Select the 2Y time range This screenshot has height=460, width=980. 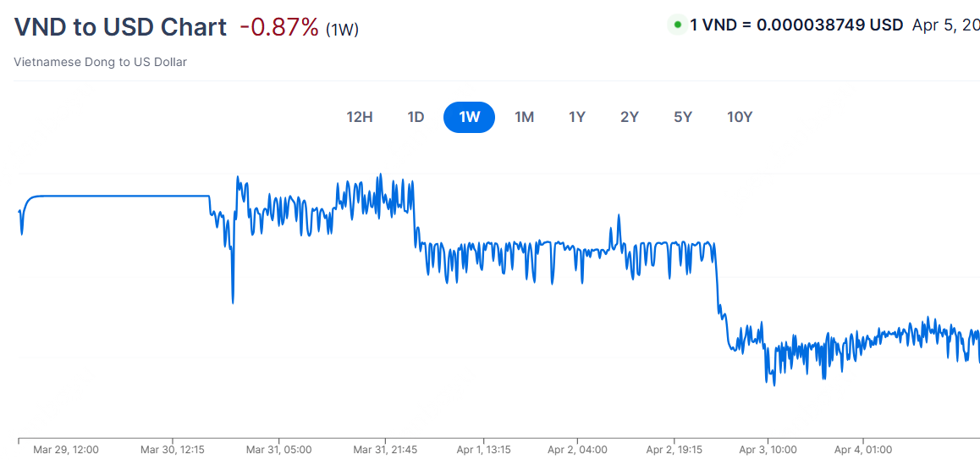point(629,117)
